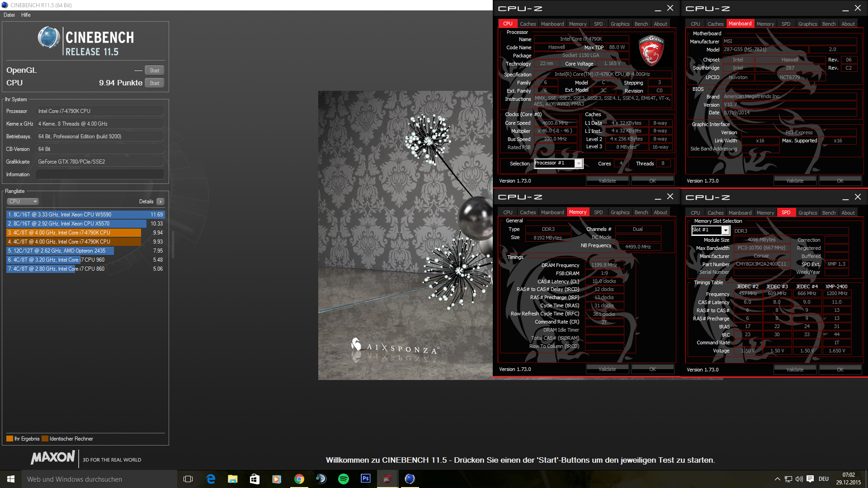
Task: Open Spotify from taskbar
Action: tap(343, 479)
